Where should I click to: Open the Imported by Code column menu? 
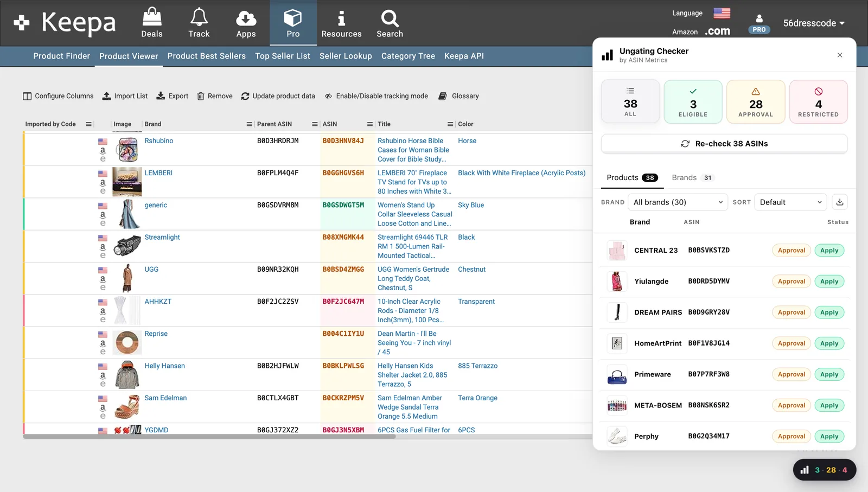(x=89, y=124)
